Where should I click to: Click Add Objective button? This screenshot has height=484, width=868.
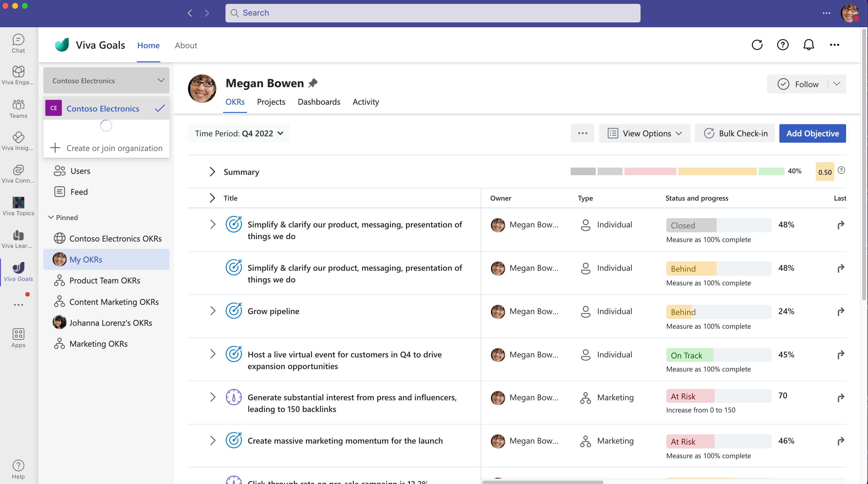[x=812, y=133]
